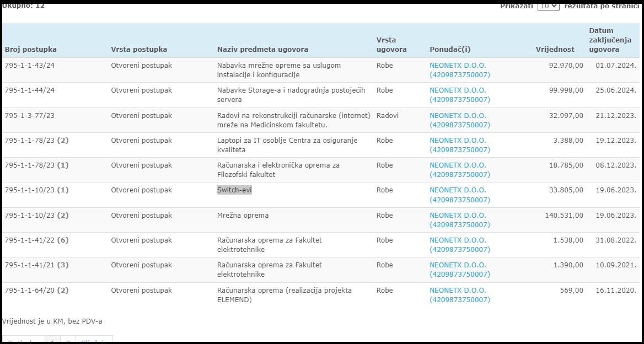Click the 'Vrijednost' column header
The image size is (644, 344).
(x=555, y=50)
